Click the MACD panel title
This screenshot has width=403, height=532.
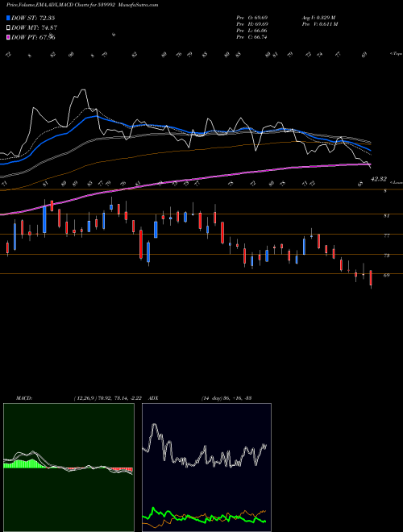tap(24, 398)
